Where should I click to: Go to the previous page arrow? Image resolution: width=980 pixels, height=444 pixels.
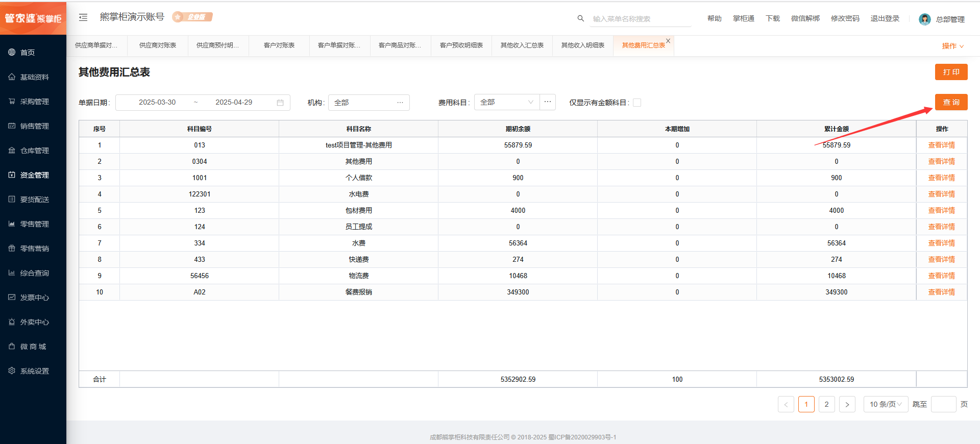tap(786, 404)
